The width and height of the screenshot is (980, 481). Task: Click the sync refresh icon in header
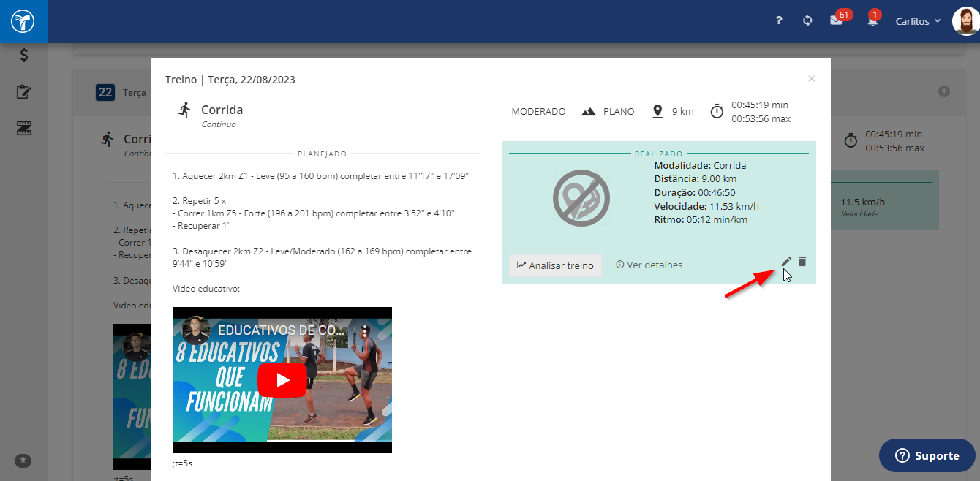[807, 21]
